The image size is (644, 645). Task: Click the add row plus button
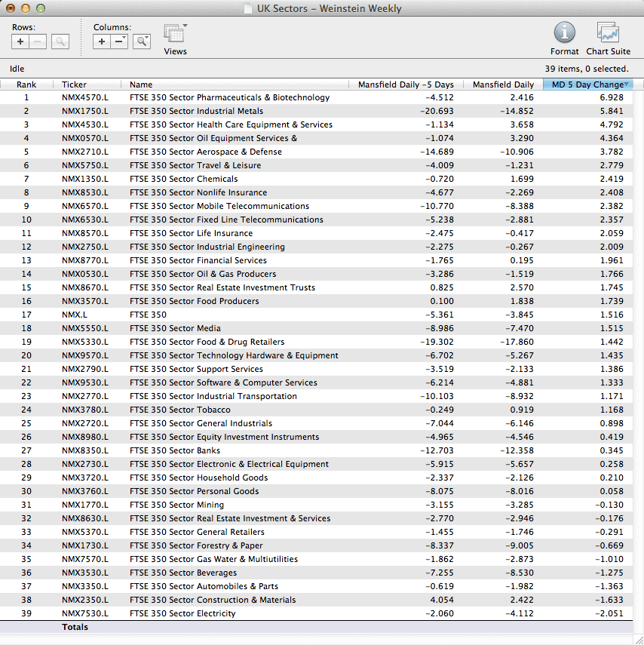pyautogui.click(x=20, y=41)
